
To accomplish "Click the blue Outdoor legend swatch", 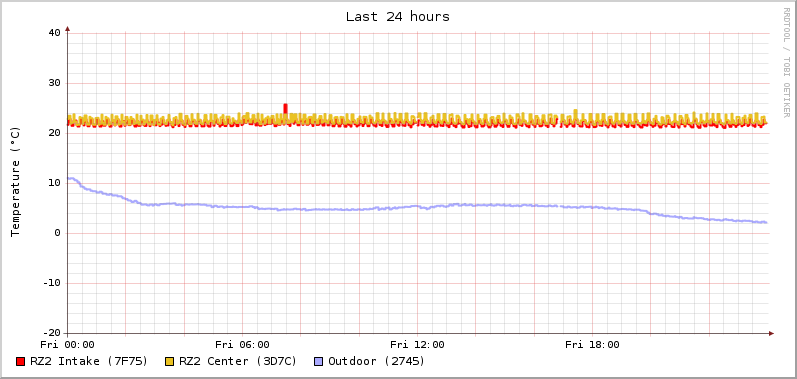I will [x=319, y=362].
